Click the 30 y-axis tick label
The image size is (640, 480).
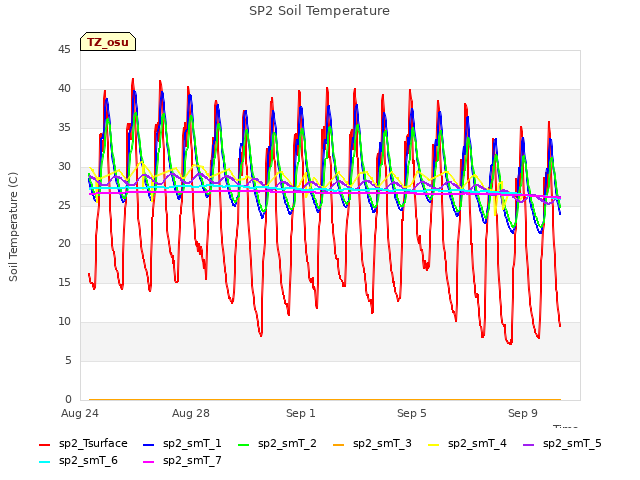(x=64, y=166)
